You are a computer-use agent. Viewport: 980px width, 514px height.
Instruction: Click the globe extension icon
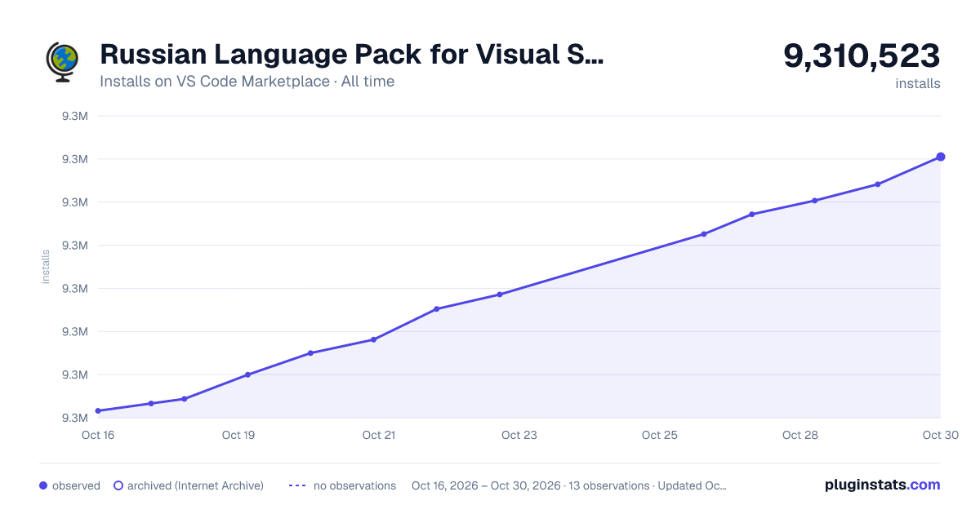tap(62, 62)
